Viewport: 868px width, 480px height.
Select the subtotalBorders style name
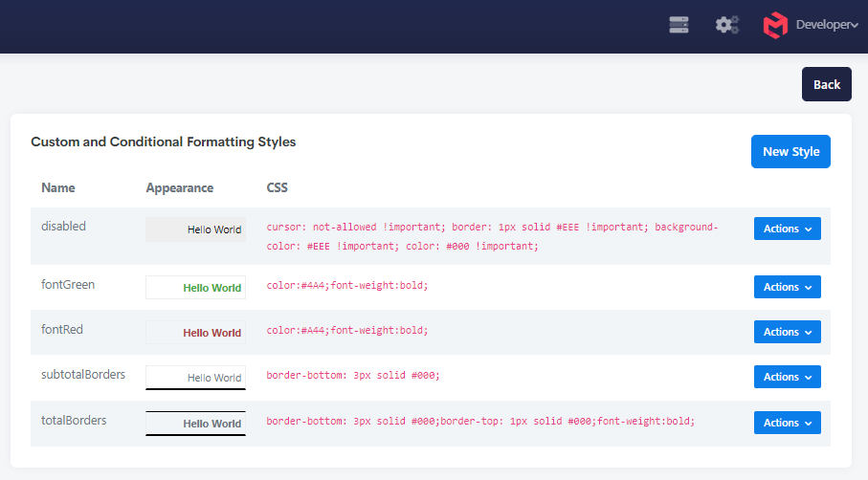83,375
